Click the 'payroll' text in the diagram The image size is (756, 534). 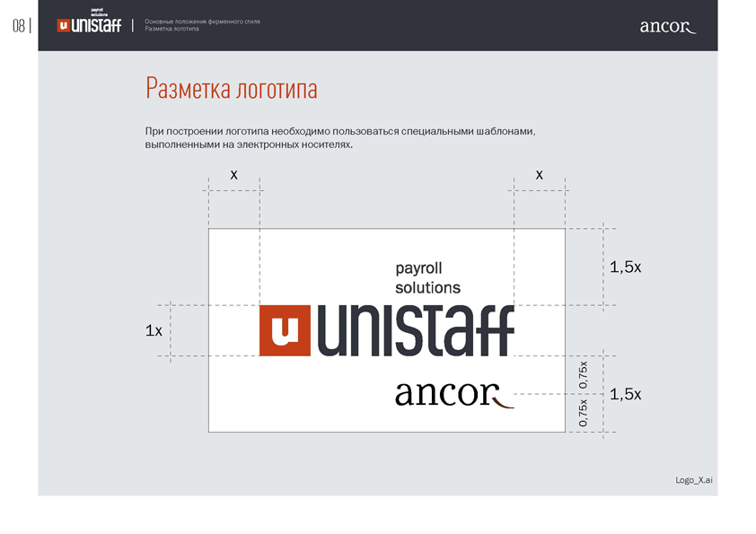coord(418,268)
